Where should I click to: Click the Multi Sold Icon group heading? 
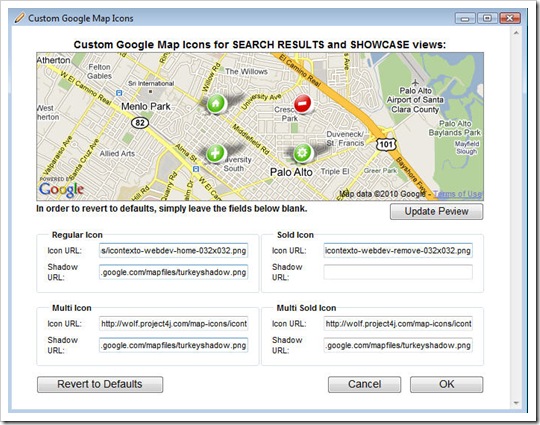[x=307, y=308]
